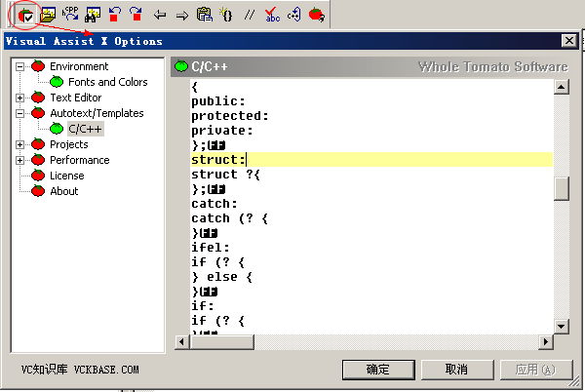The image size is (585, 392).
Task: Click the red undo-arrow square icon
Action: click(x=114, y=15)
